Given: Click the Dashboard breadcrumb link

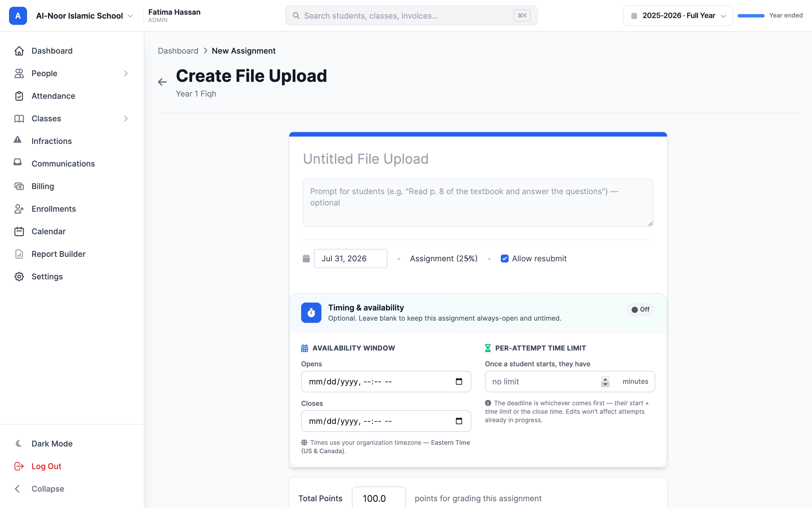Looking at the screenshot, I should [x=178, y=51].
